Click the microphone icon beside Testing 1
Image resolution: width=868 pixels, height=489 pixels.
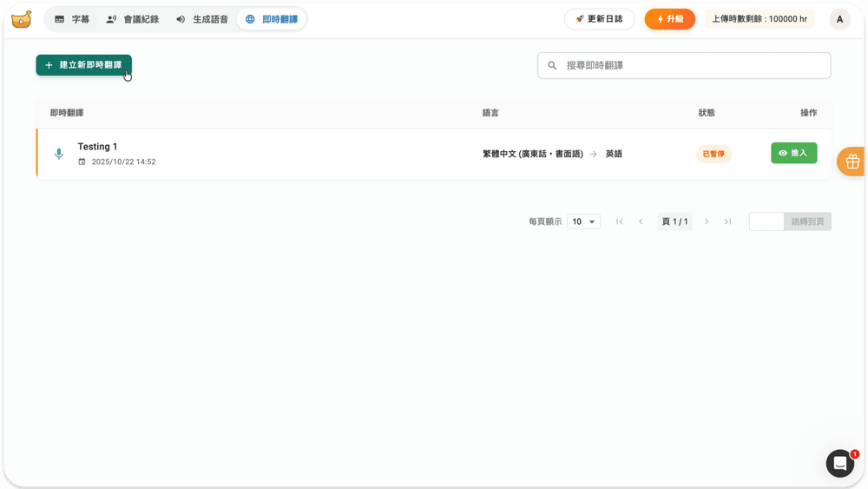click(x=59, y=154)
